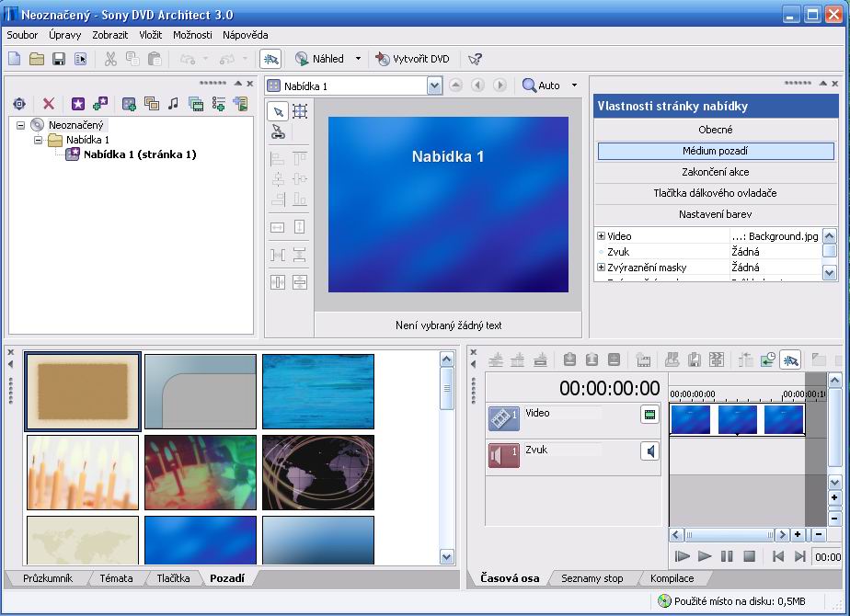
Task: Add a music compilation with the note icon
Action: coord(173,104)
